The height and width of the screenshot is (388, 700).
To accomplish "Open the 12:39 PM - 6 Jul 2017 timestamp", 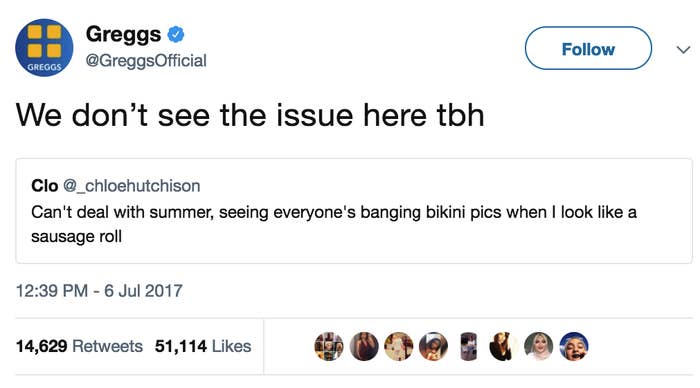I will [99, 291].
